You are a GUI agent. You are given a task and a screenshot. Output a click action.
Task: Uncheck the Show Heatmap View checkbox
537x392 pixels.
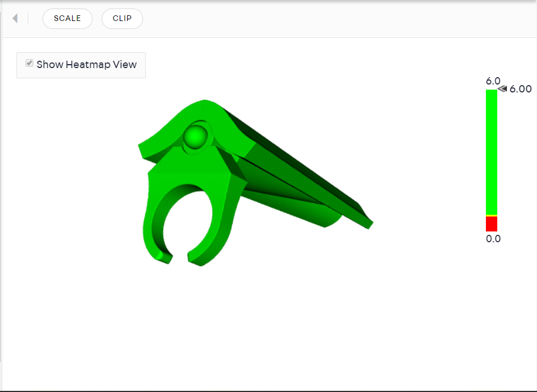[30, 63]
